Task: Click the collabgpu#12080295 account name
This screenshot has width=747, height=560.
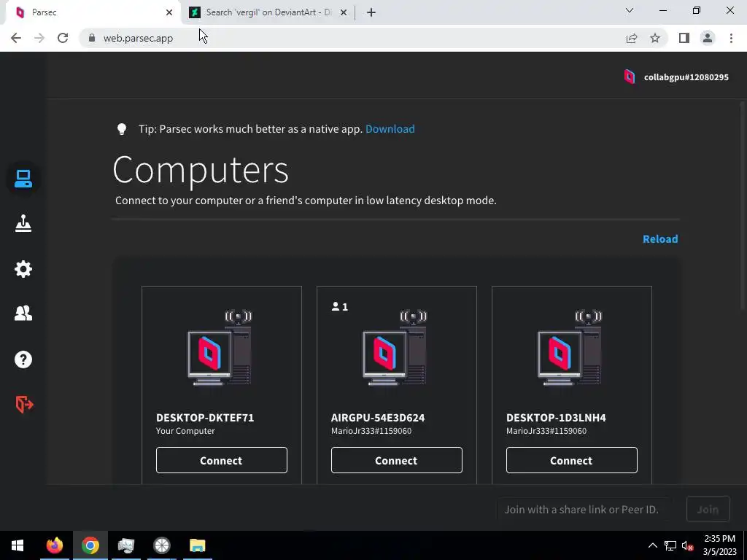Action: (686, 77)
